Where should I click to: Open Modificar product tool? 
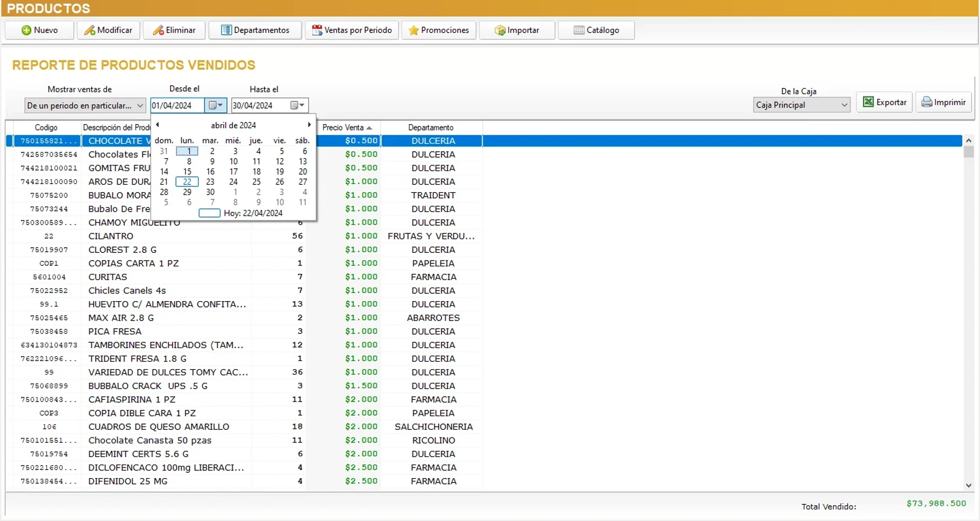(108, 31)
